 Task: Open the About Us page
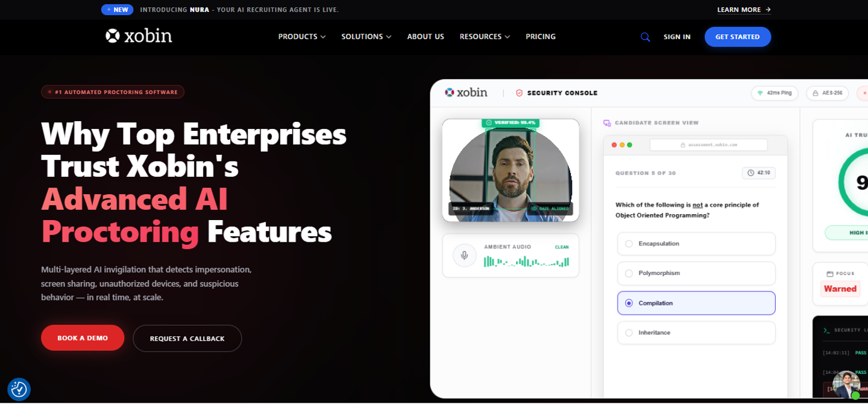point(426,37)
